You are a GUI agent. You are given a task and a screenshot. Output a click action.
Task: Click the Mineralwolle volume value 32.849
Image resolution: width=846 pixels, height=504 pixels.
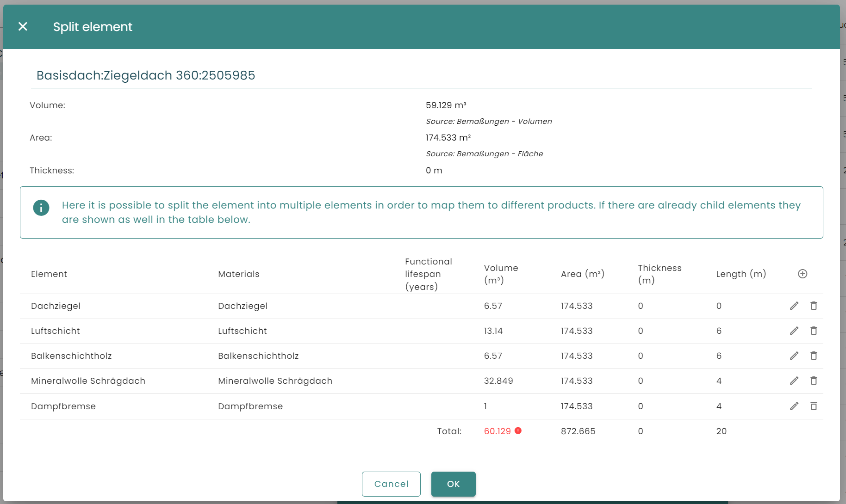point(498,381)
